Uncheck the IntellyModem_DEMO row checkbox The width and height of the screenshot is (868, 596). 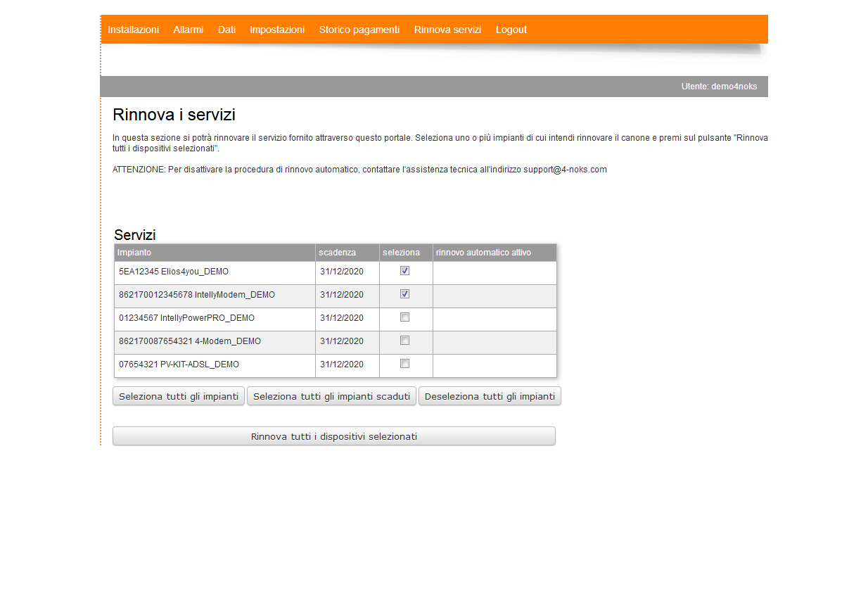pos(404,294)
